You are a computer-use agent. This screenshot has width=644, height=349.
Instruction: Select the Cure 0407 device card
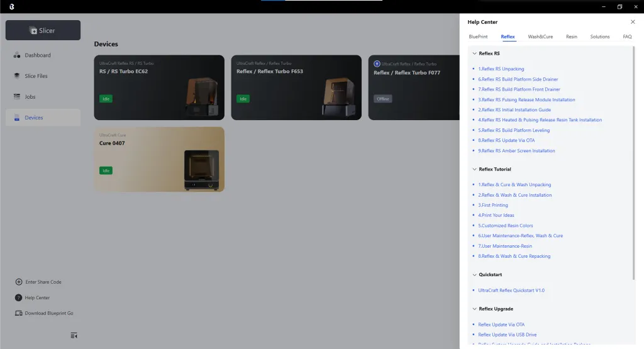158,159
